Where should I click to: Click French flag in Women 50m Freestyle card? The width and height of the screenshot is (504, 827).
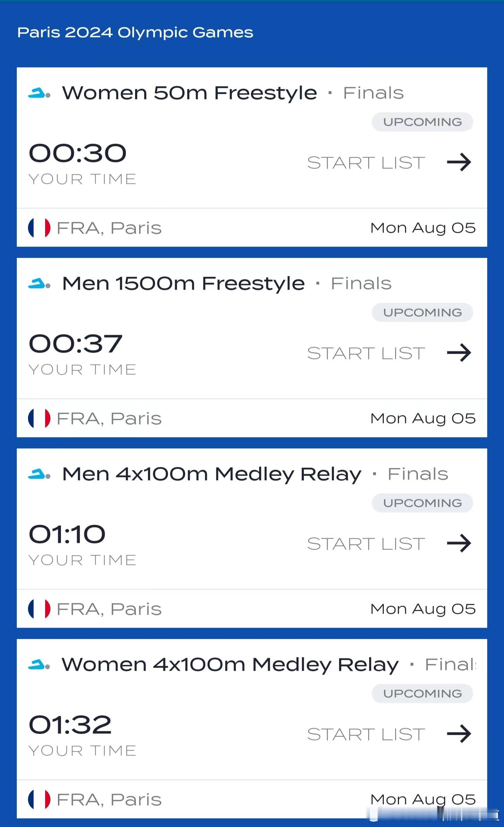[39, 228]
